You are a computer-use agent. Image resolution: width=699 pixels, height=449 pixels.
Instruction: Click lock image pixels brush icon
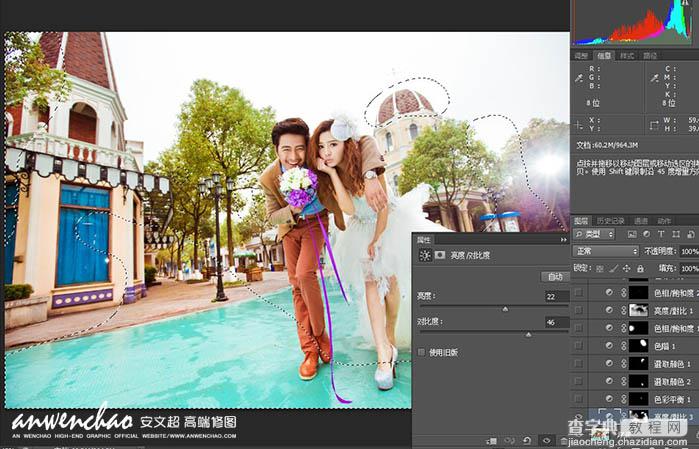(613, 268)
